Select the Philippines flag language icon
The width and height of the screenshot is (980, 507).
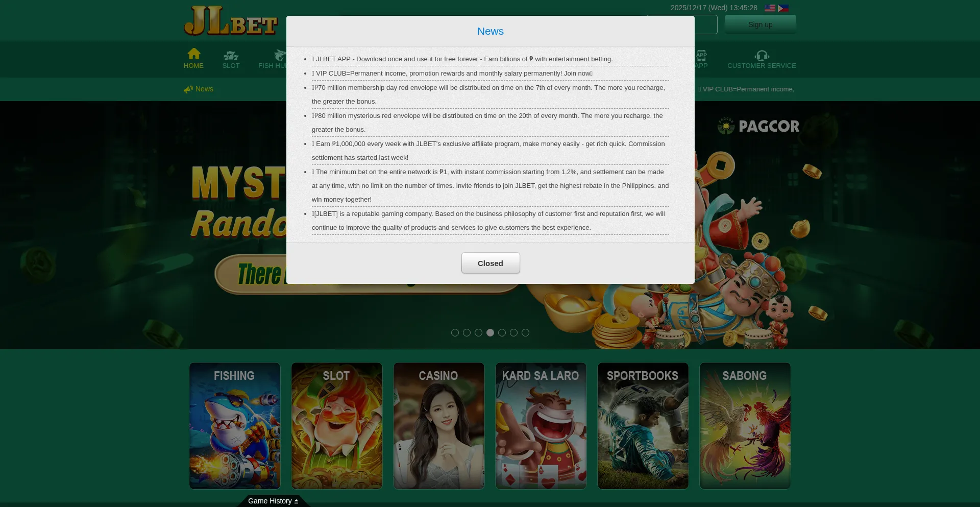tap(783, 8)
